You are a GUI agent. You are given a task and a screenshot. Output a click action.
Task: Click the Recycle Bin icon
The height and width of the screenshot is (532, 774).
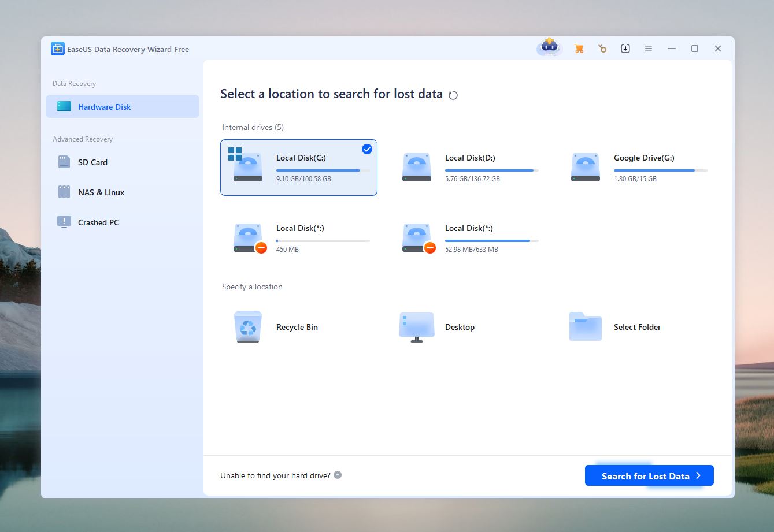247,327
